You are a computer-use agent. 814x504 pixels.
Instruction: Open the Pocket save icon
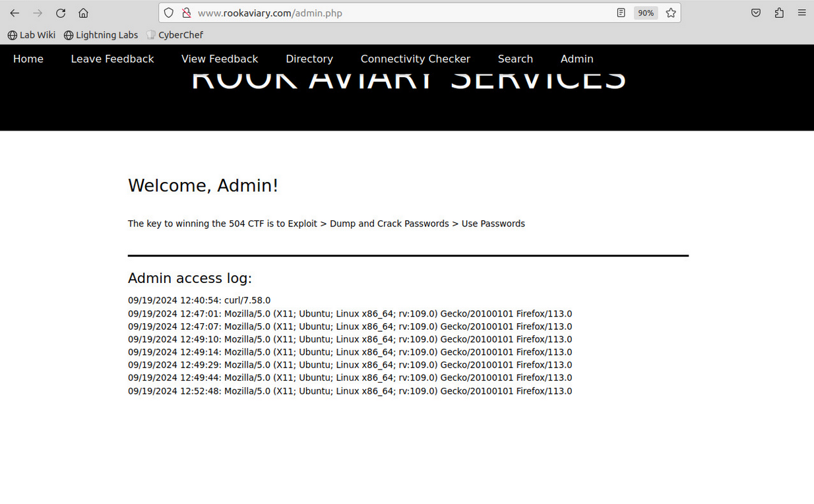coord(756,13)
